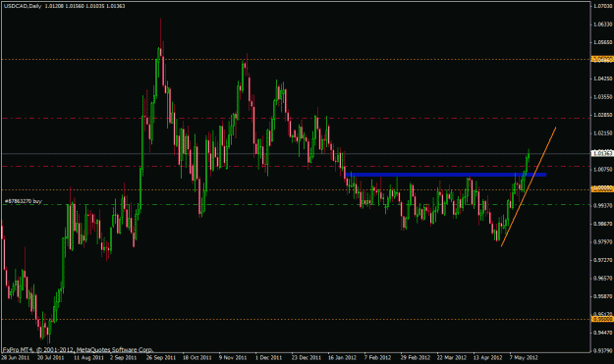Viewport: 614px width, 364px height.
Task: Click the orange 1.00000 price level tag
Action: point(602,189)
